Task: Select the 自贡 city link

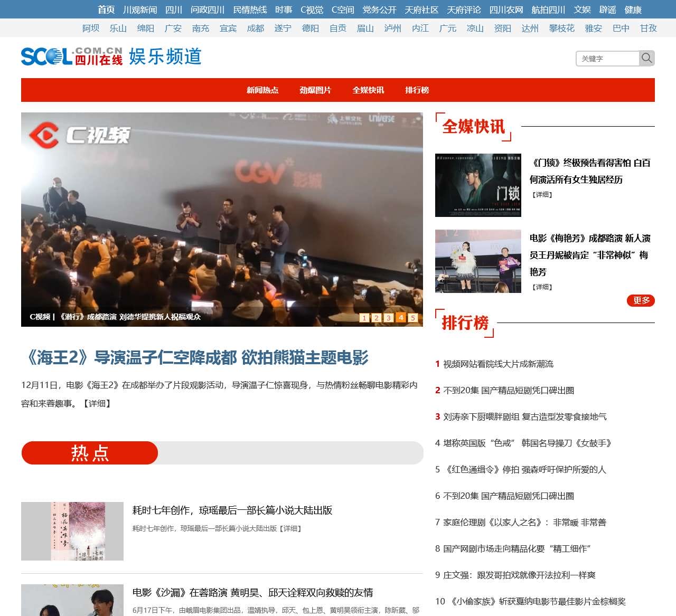Action: click(338, 28)
